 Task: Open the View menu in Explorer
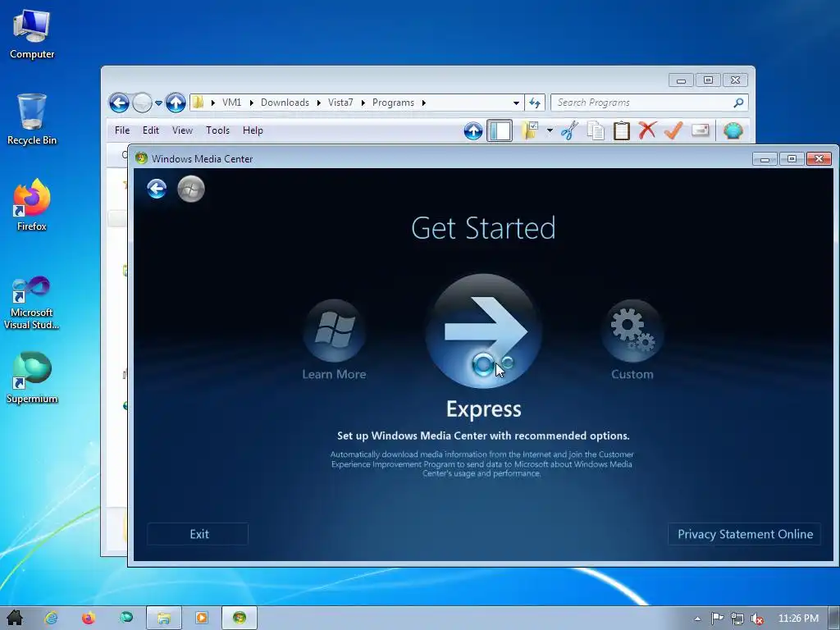pyautogui.click(x=182, y=130)
